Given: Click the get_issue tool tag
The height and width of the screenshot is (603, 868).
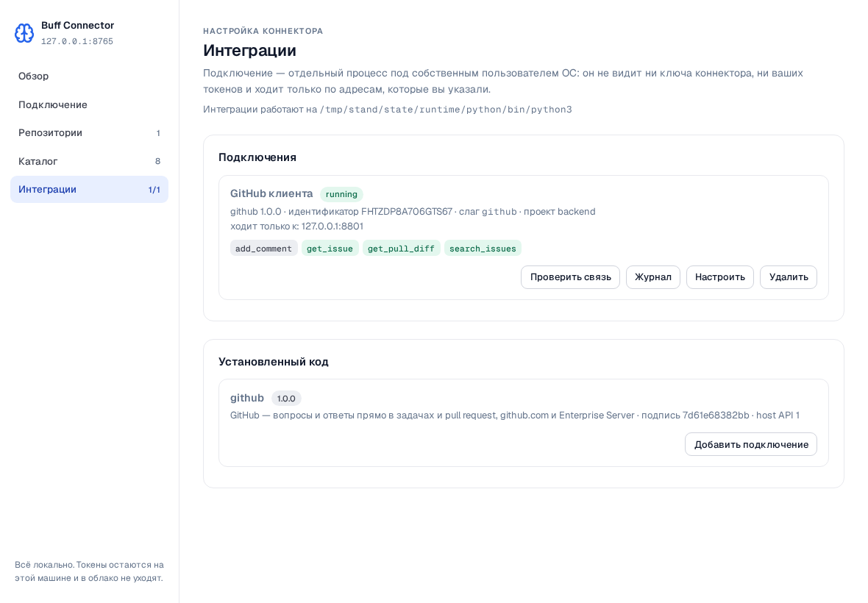Looking at the screenshot, I should tap(330, 249).
